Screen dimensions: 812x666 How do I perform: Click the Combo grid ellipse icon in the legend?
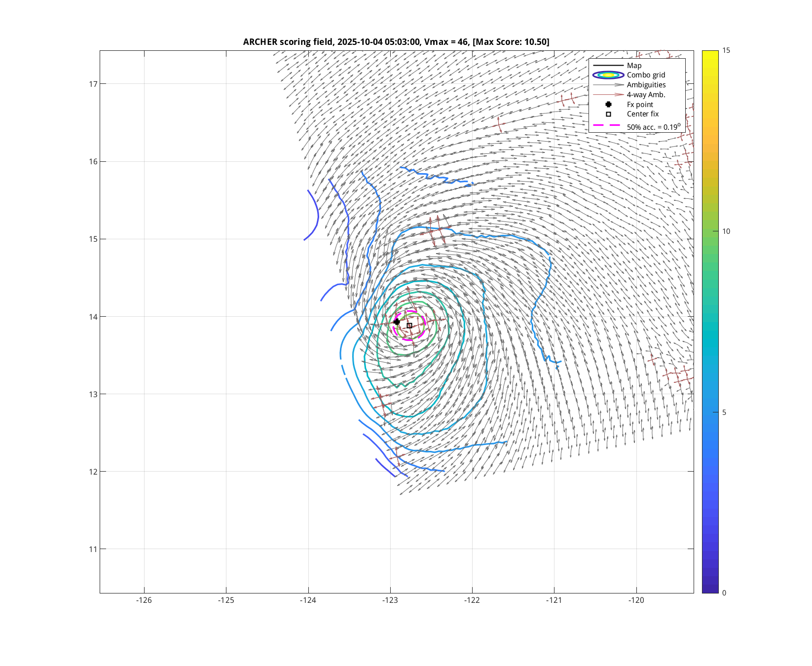coord(608,75)
